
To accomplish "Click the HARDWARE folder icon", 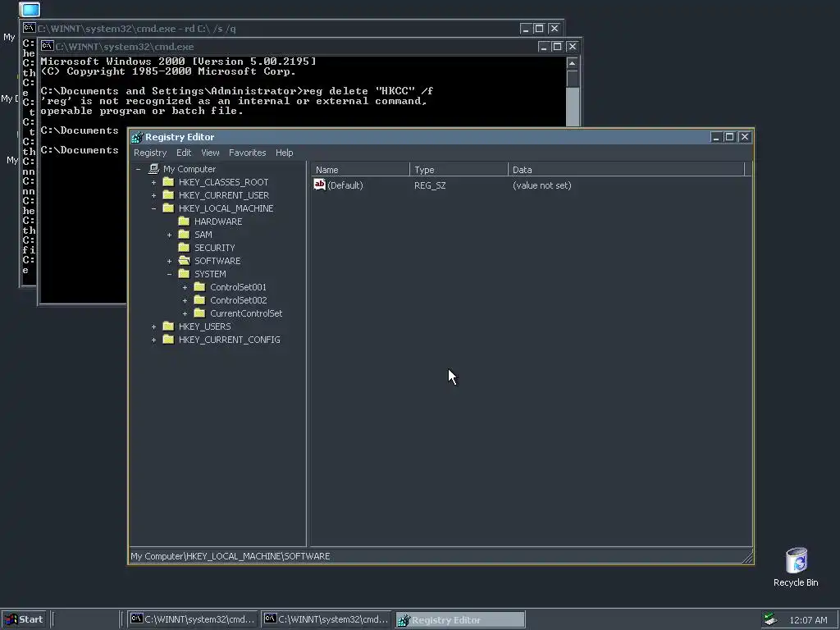I will [184, 221].
